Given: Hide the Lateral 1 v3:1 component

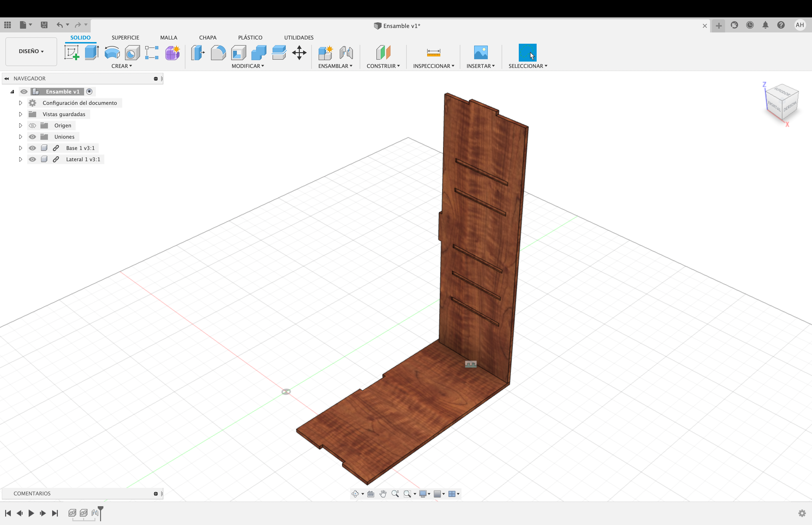Looking at the screenshot, I should [x=32, y=159].
